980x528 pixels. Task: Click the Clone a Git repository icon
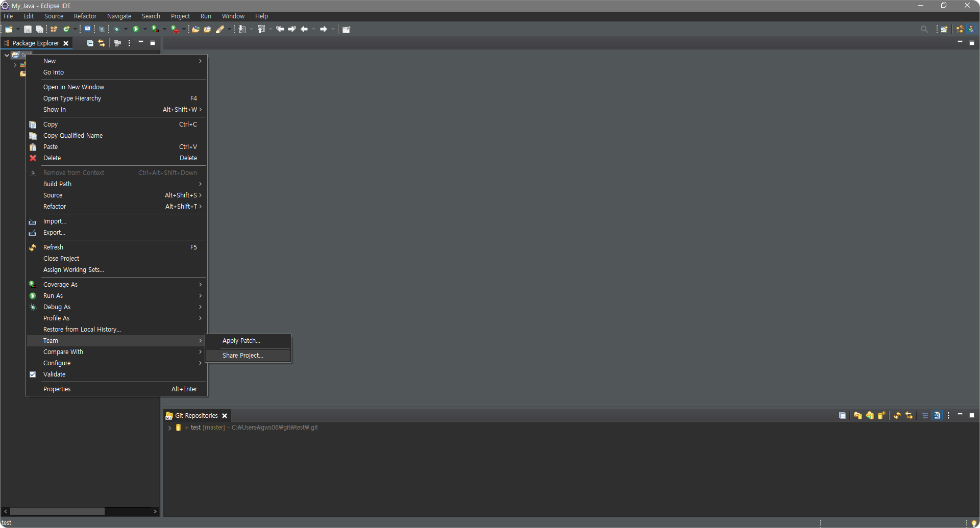point(870,416)
